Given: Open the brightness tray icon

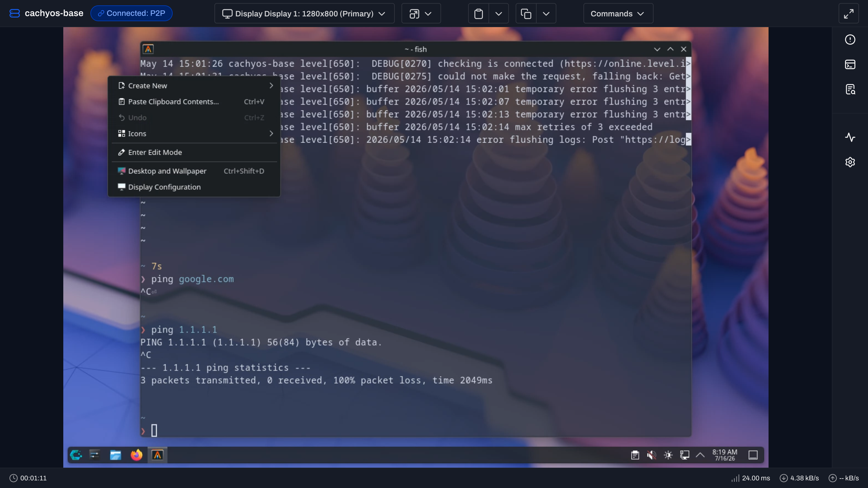Looking at the screenshot, I should point(668,455).
